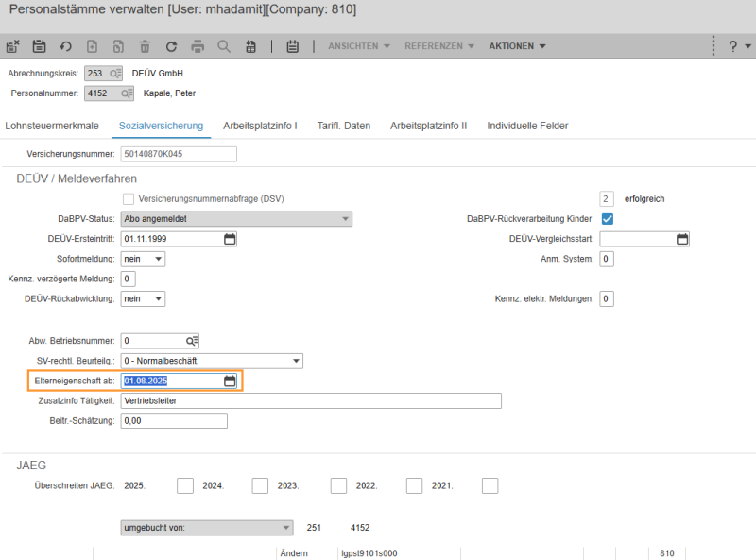Click the save-and-close toolbar icon
Screen dimensions: 756x560
point(13,46)
